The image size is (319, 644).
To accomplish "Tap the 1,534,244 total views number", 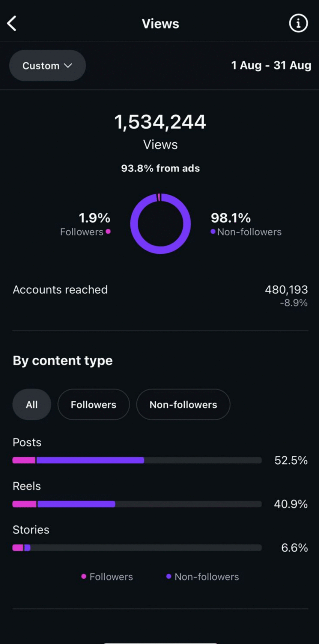I will [x=160, y=122].
